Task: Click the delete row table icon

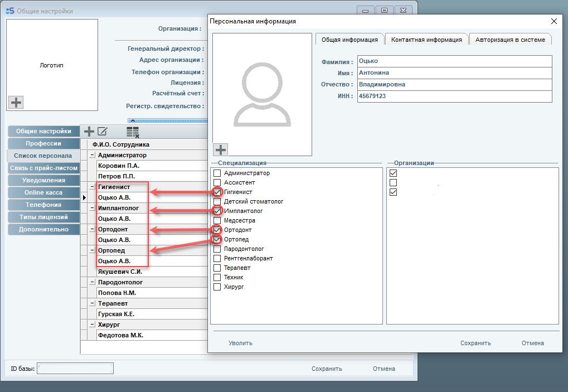Action: [x=132, y=132]
